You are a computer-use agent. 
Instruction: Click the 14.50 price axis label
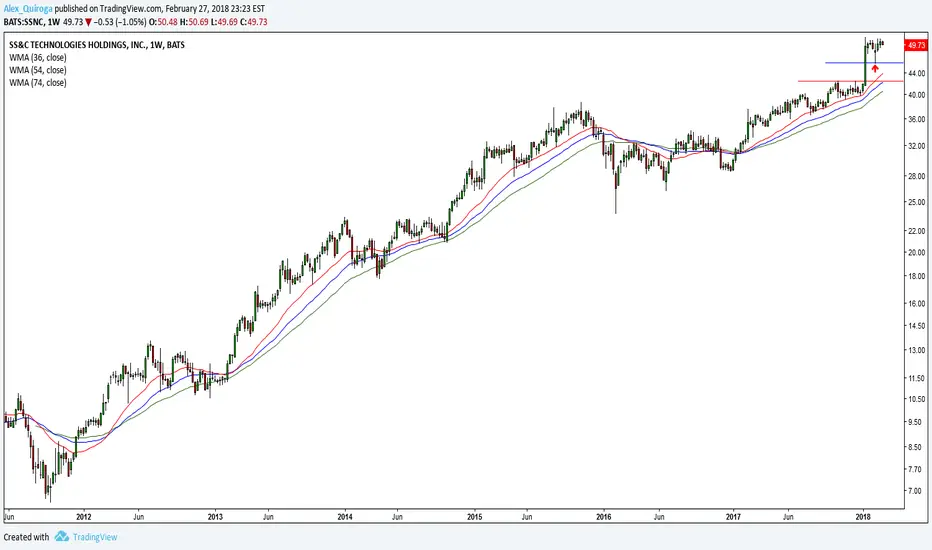pos(917,326)
